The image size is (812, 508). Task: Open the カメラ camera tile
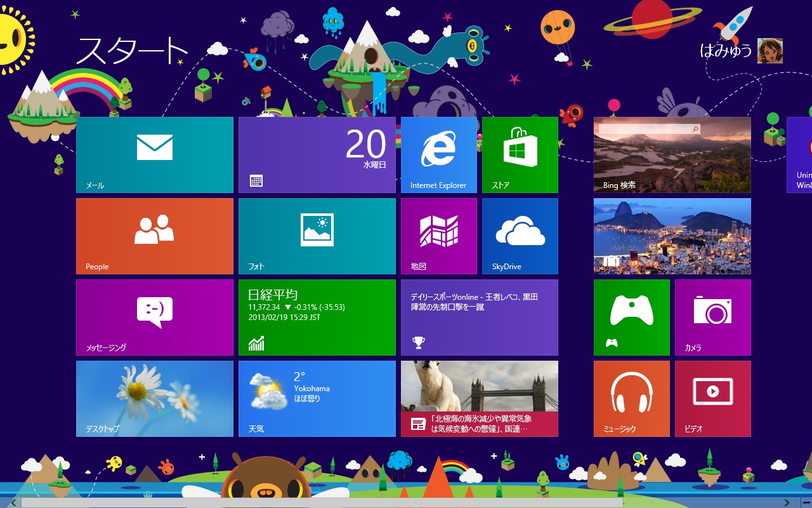coord(713,317)
